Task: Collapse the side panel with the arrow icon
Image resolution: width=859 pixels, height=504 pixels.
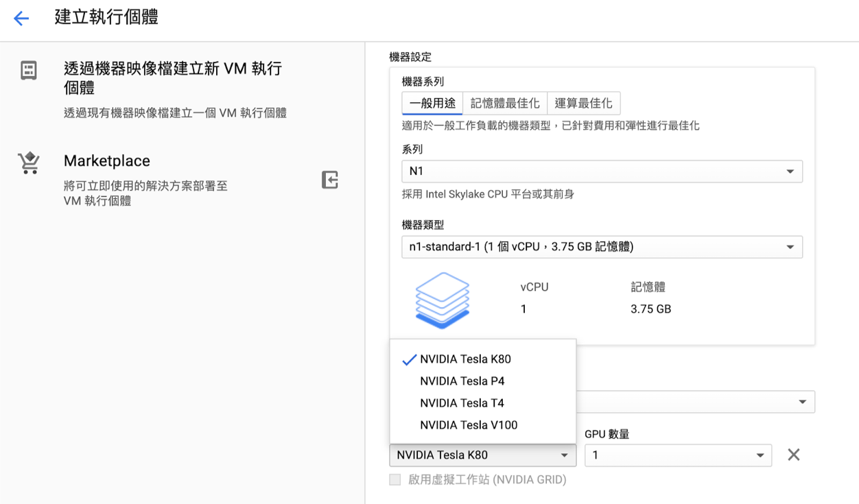Action: 330,180
